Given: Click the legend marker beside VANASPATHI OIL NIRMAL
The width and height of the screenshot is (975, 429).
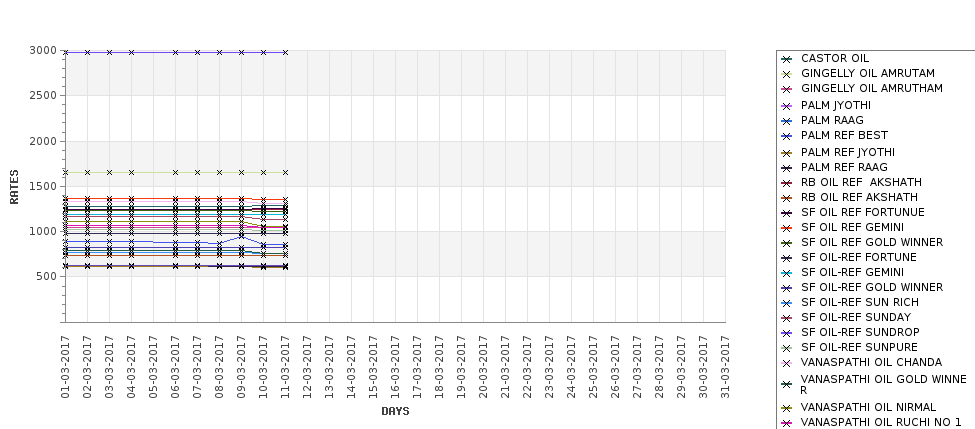Looking at the screenshot, I should tap(787, 408).
